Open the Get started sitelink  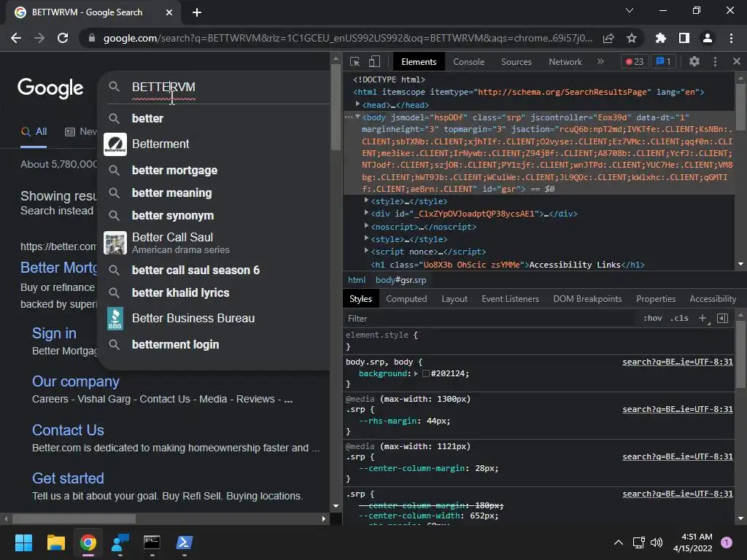click(68, 478)
